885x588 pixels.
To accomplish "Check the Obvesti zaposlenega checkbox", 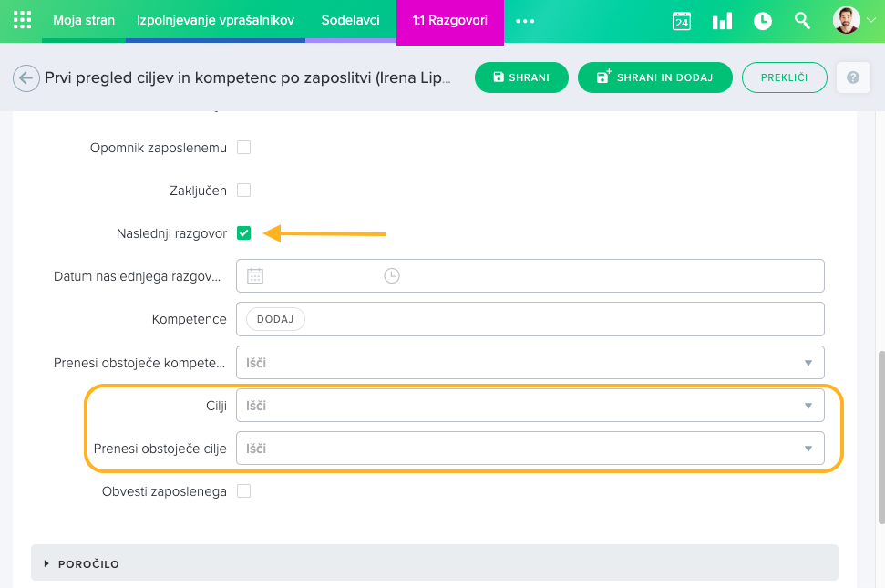I will point(243,491).
